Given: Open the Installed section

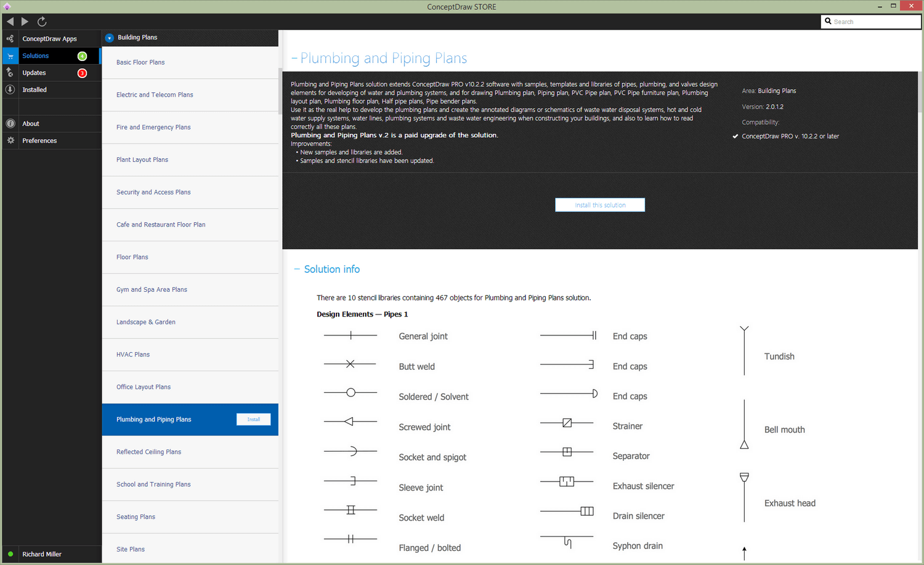Looking at the screenshot, I should (x=52, y=90).
